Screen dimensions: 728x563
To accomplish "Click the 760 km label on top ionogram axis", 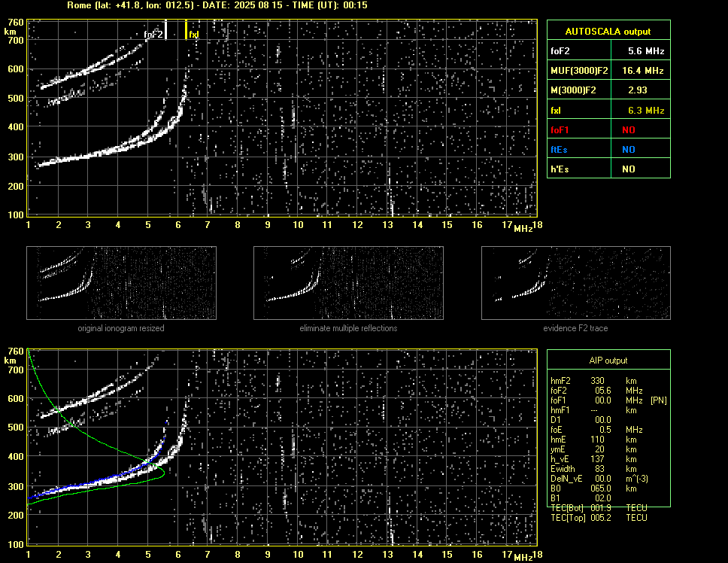I will pos(16,23).
